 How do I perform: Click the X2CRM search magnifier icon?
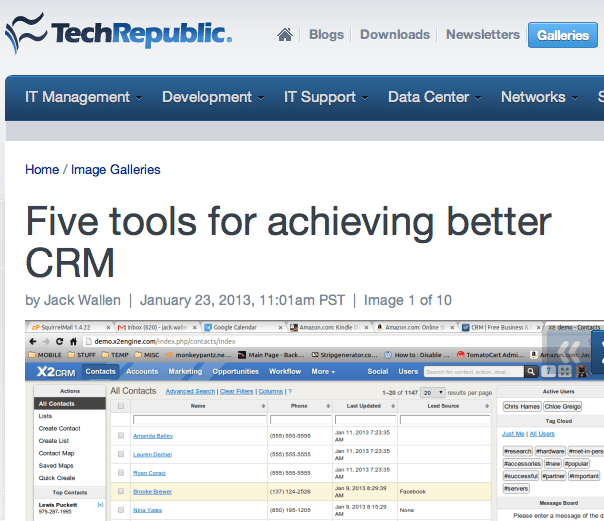531,372
